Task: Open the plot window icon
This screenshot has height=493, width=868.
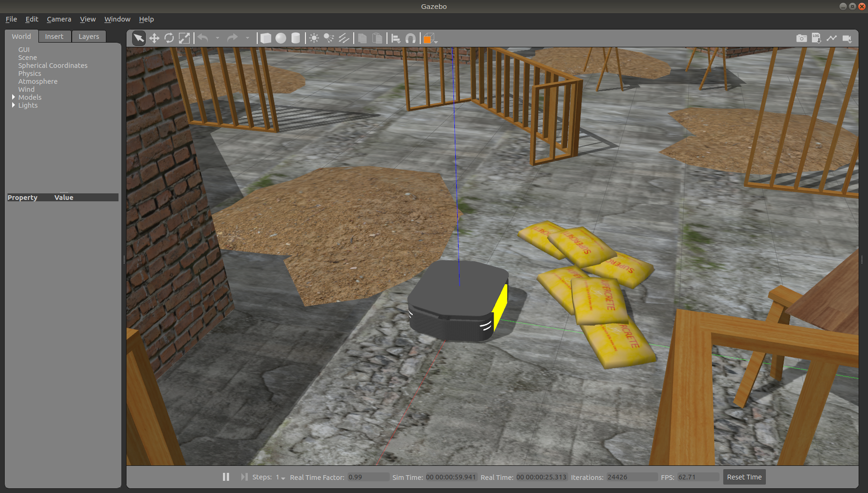Action: click(x=831, y=38)
